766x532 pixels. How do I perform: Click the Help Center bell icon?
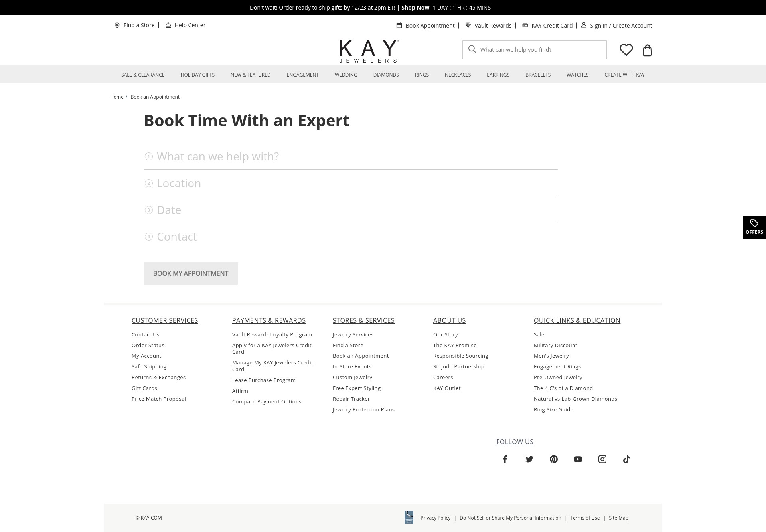click(x=168, y=25)
